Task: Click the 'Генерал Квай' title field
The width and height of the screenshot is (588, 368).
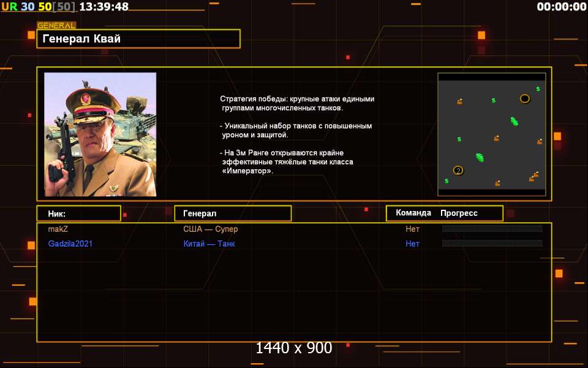Action: [138, 39]
